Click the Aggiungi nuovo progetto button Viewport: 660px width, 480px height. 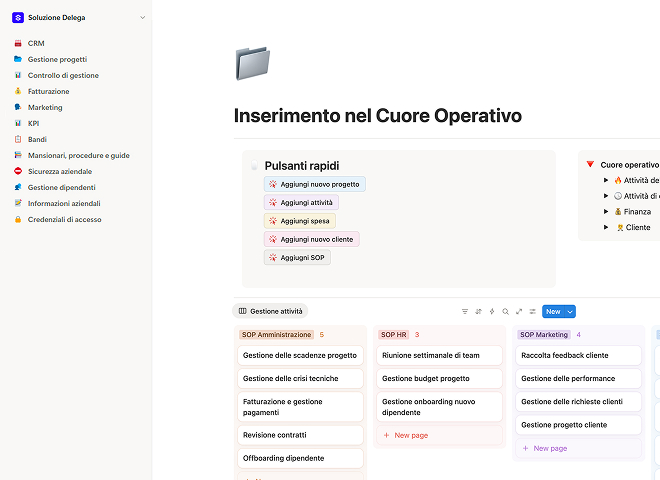(x=315, y=184)
